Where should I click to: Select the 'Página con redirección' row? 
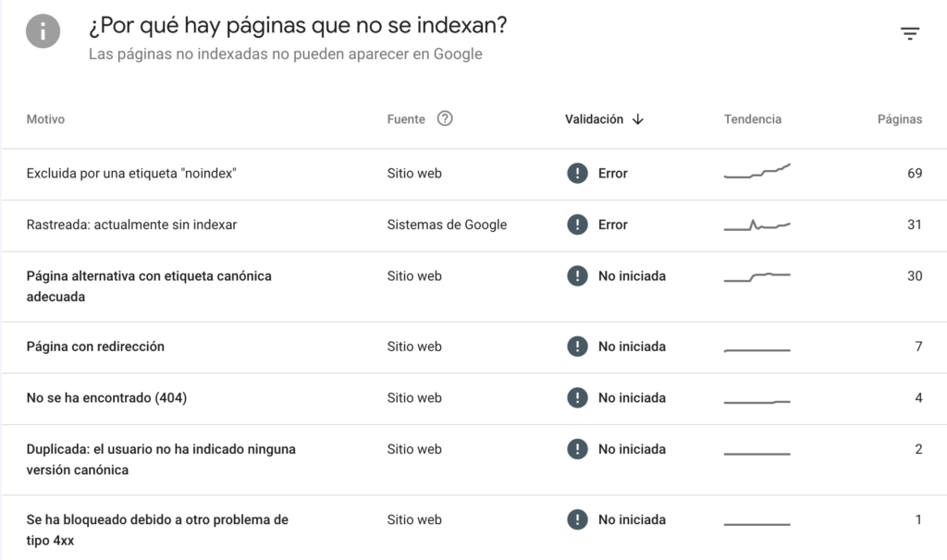(x=94, y=347)
